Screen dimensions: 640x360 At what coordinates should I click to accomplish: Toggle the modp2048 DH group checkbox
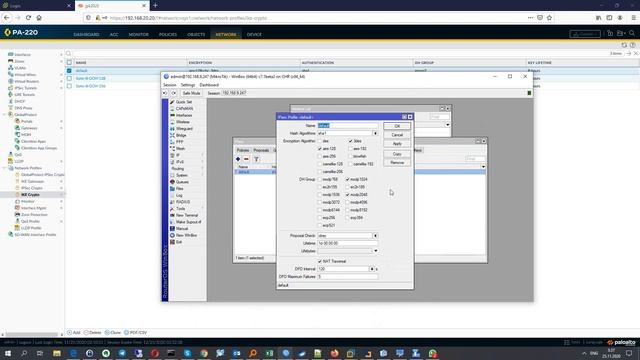(348, 195)
